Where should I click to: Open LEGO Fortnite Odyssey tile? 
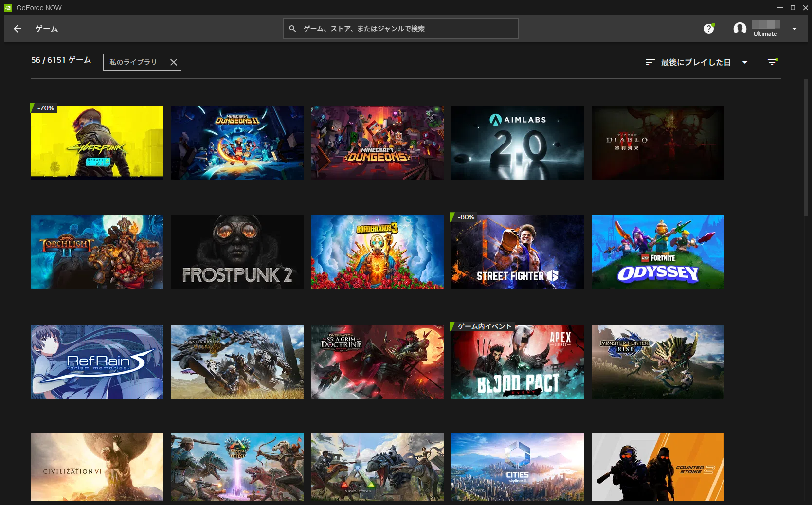coord(658,252)
